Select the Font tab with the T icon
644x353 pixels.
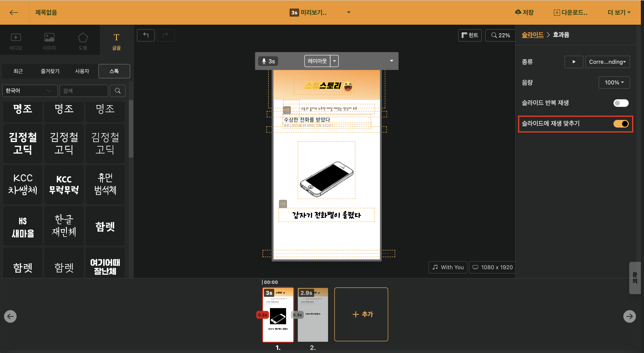pos(116,41)
